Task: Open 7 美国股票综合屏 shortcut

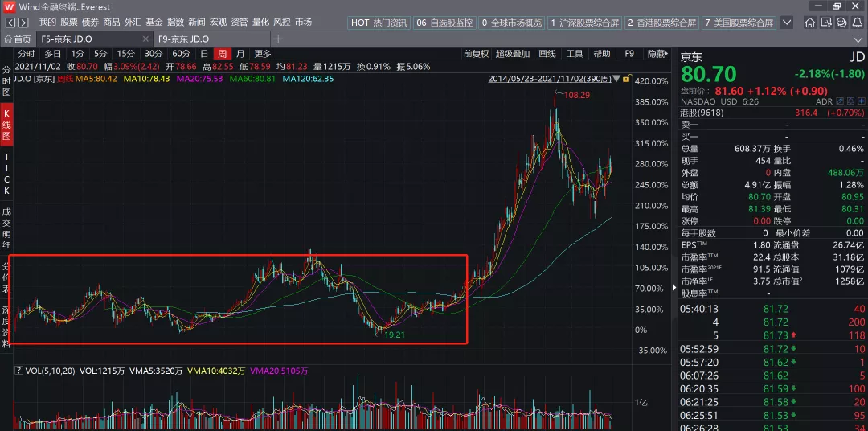Action: (739, 23)
